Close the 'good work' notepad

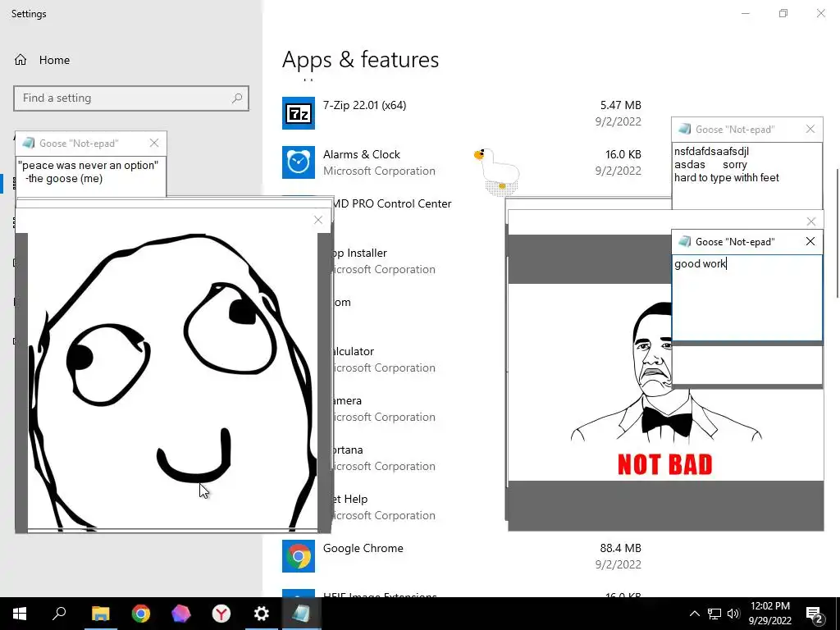(810, 242)
